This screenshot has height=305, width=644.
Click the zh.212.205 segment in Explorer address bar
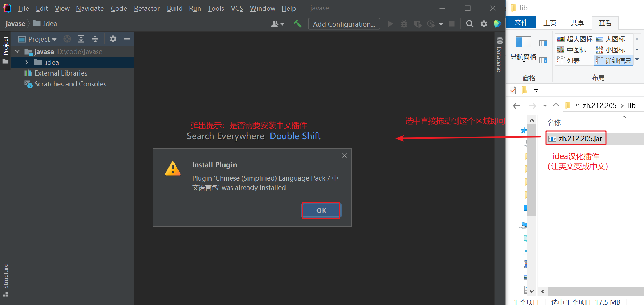[x=599, y=105]
